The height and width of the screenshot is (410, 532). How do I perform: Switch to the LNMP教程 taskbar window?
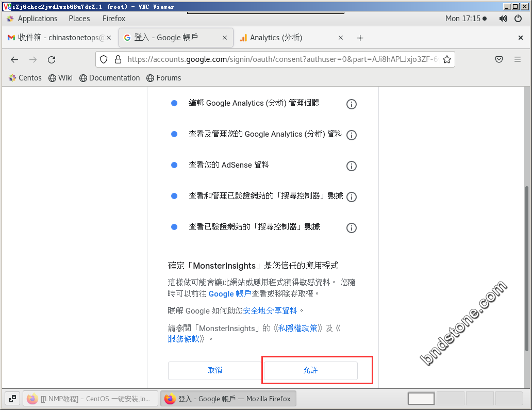click(x=91, y=399)
